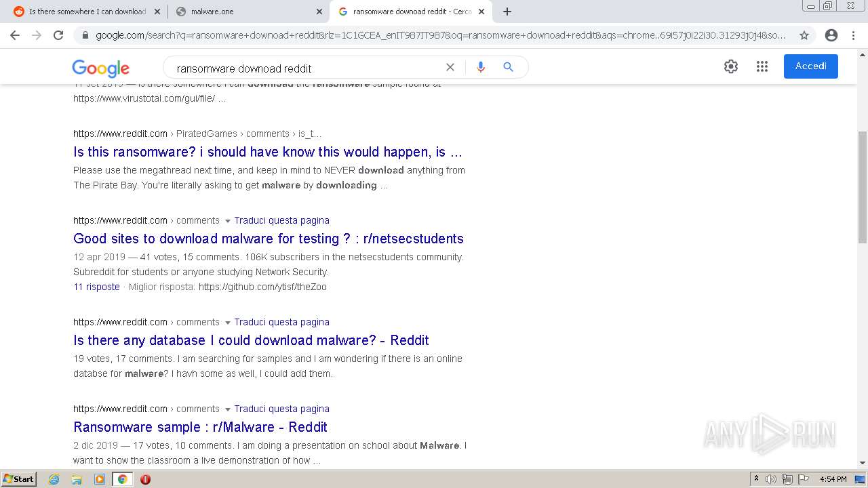Open the Windows Start menu

[19, 479]
